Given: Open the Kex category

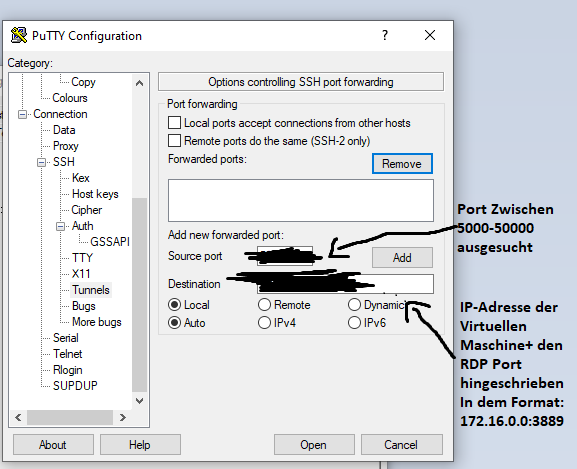Looking at the screenshot, I should pos(81,178).
